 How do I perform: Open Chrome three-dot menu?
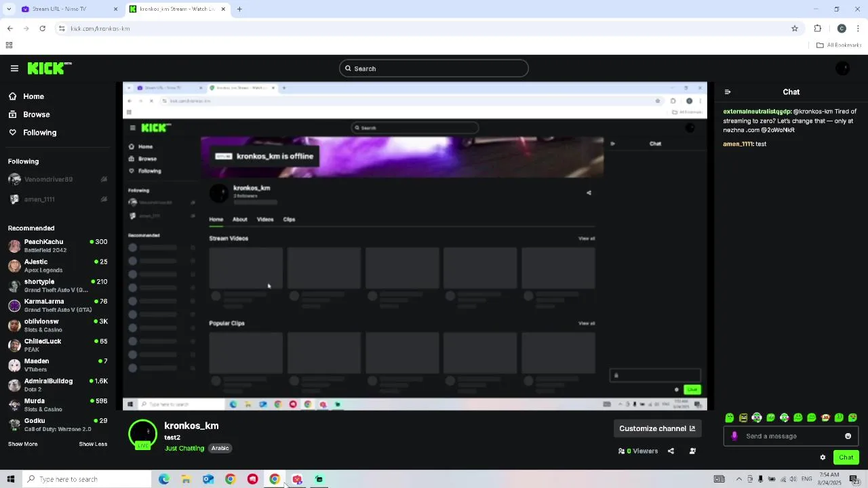859,28
